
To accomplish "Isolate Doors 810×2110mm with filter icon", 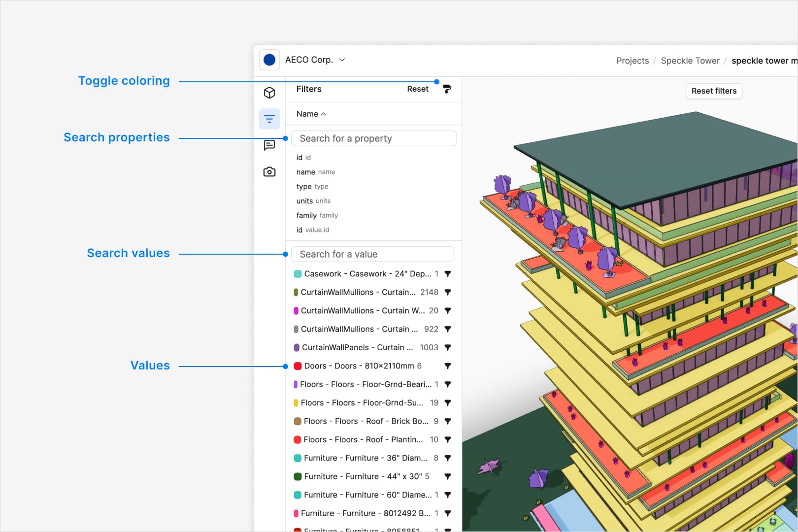I will [448, 366].
